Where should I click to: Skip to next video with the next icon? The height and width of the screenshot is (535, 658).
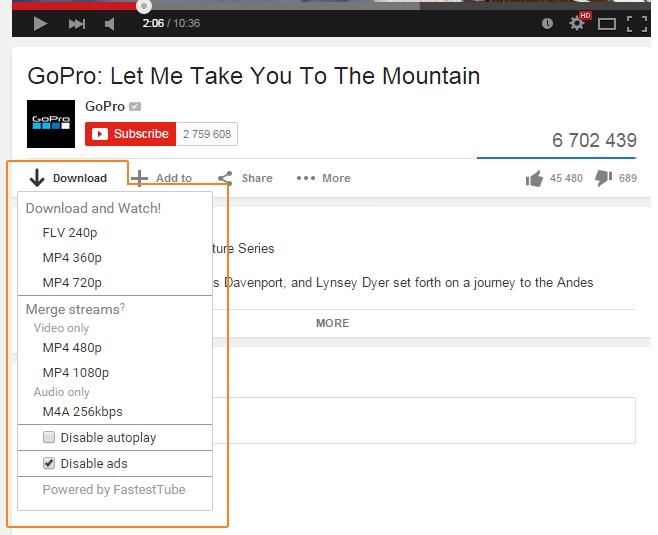click(77, 24)
